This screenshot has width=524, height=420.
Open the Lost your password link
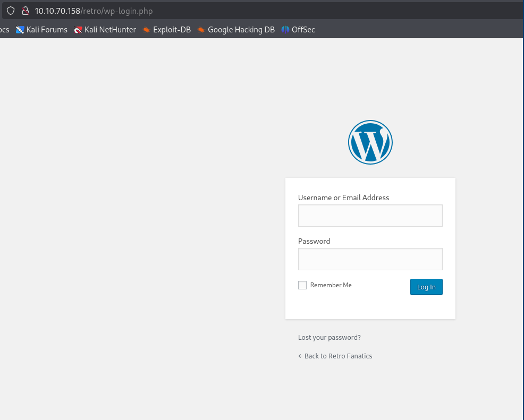[x=329, y=338]
